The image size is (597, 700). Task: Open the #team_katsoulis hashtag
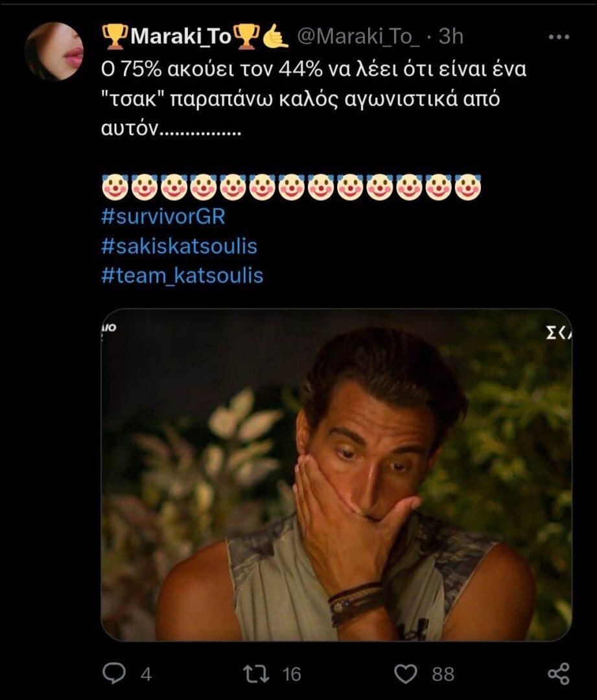182,275
